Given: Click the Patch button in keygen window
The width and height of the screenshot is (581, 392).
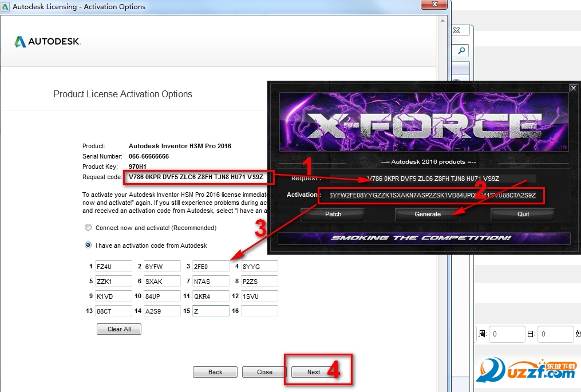Looking at the screenshot, I should [333, 214].
